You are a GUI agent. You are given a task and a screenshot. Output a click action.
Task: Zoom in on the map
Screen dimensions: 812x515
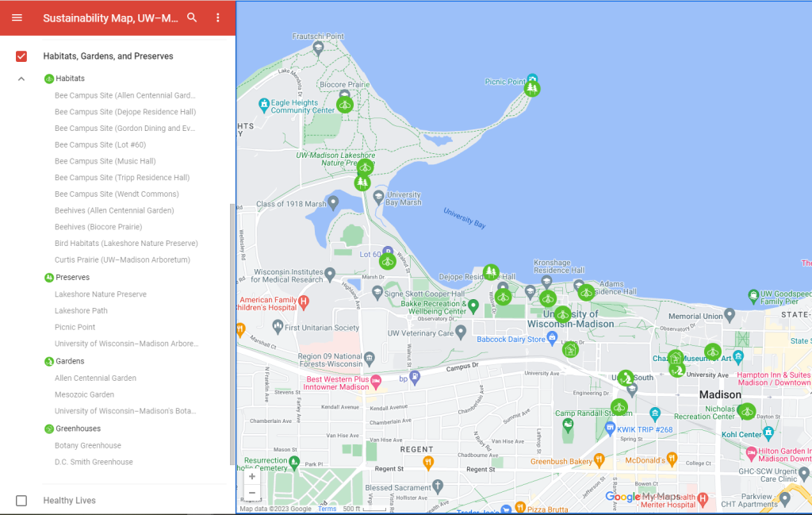click(x=252, y=477)
